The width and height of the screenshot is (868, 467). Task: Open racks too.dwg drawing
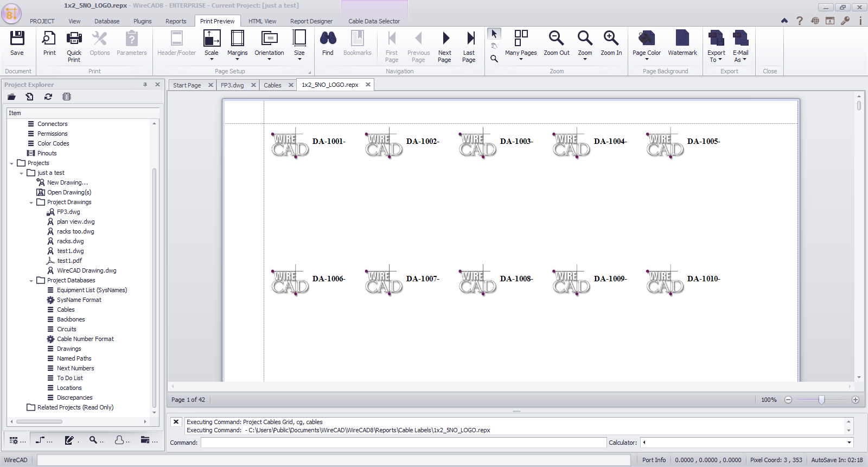pyautogui.click(x=75, y=231)
